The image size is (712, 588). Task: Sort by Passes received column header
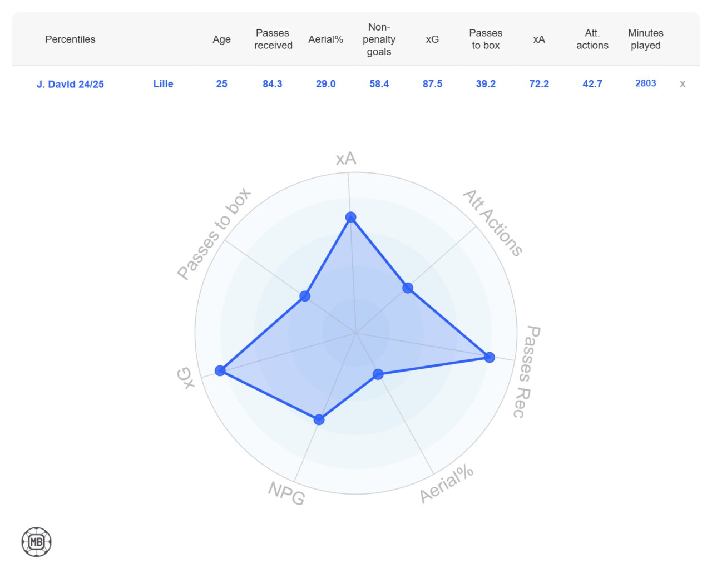[x=273, y=39]
